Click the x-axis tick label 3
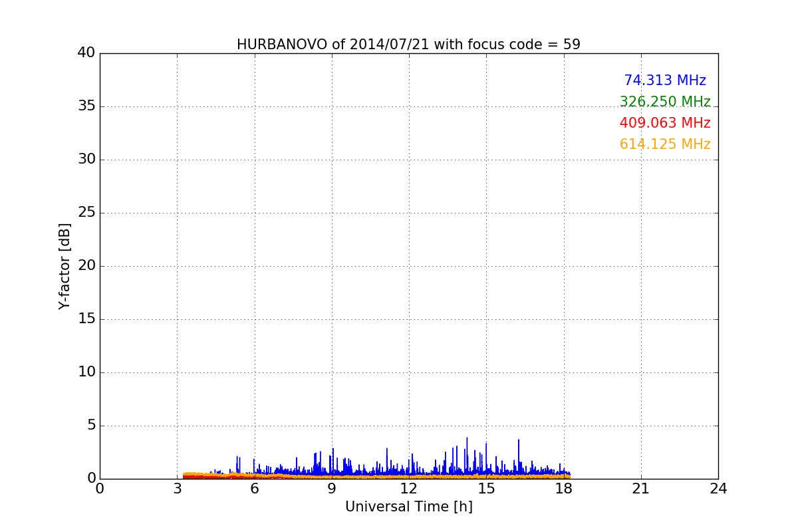The width and height of the screenshot is (798, 532). (x=177, y=489)
